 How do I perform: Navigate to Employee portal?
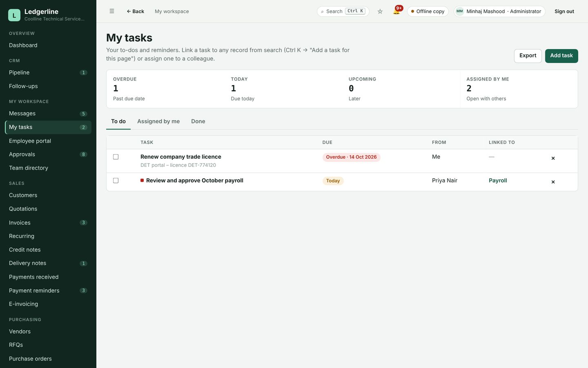tap(48, 141)
